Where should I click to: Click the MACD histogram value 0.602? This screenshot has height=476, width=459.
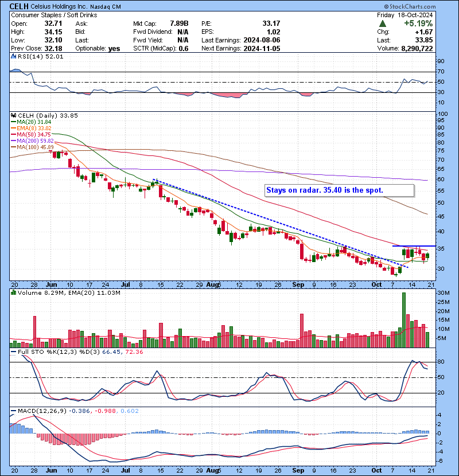point(130,411)
